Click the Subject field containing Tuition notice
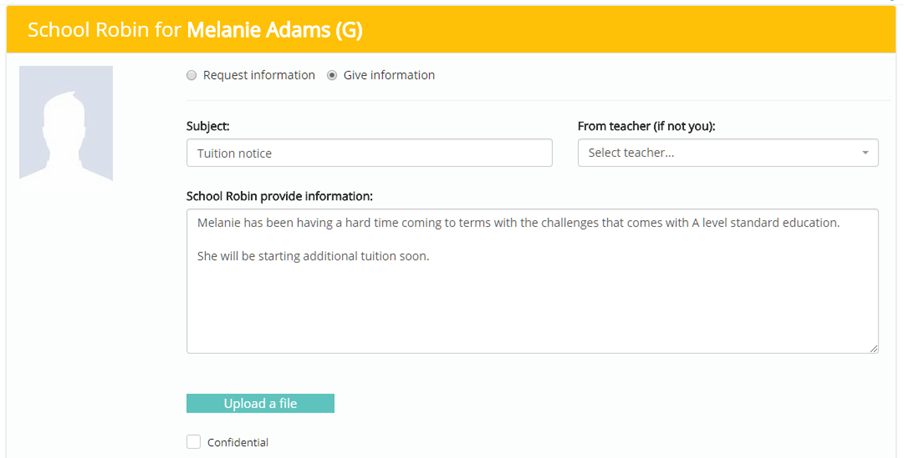Image resolution: width=904 pixels, height=458 pixels. click(x=369, y=153)
